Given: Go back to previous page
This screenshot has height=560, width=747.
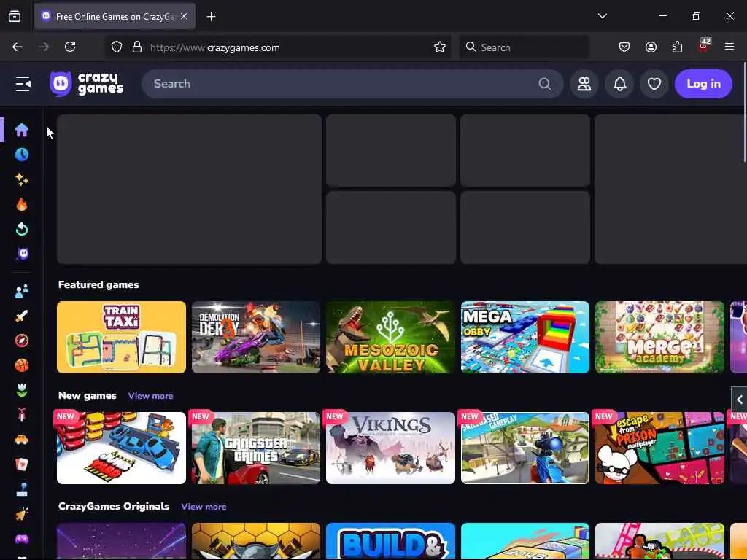Looking at the screenshot, I should tap(18, 47).
